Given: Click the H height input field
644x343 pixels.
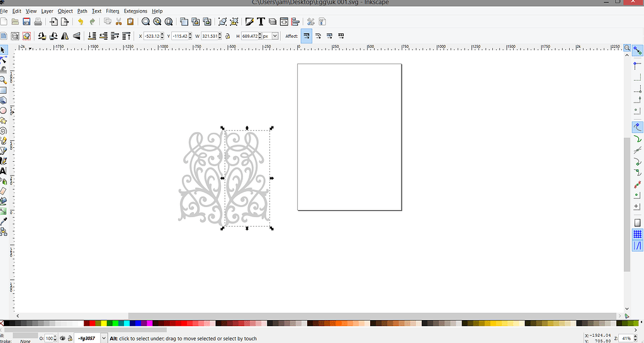Looking at the screenshot, I should pyautogui.click(x=249, y=36).
